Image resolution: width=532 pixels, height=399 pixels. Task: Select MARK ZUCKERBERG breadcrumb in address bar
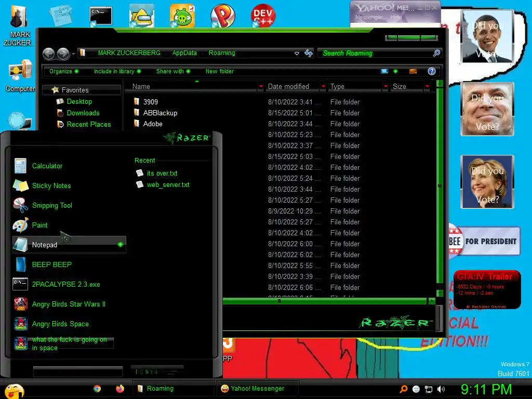[129, 53]
